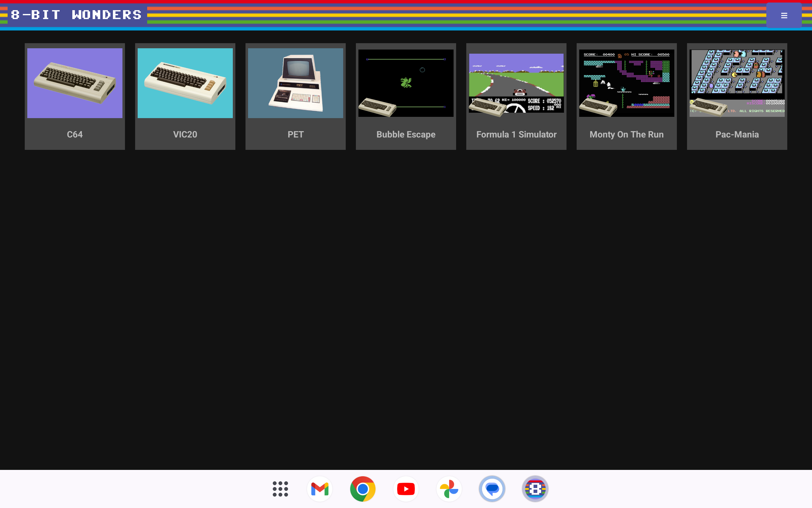Image resolution: width=812 pixels, height=508 pixels.
Task: Open Gmail from the shelf
Action: click(x=320, y=489)
